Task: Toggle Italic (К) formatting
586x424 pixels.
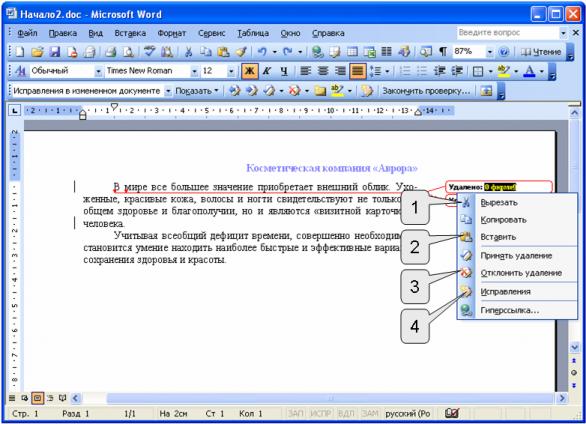Action: tap(267, 71)
